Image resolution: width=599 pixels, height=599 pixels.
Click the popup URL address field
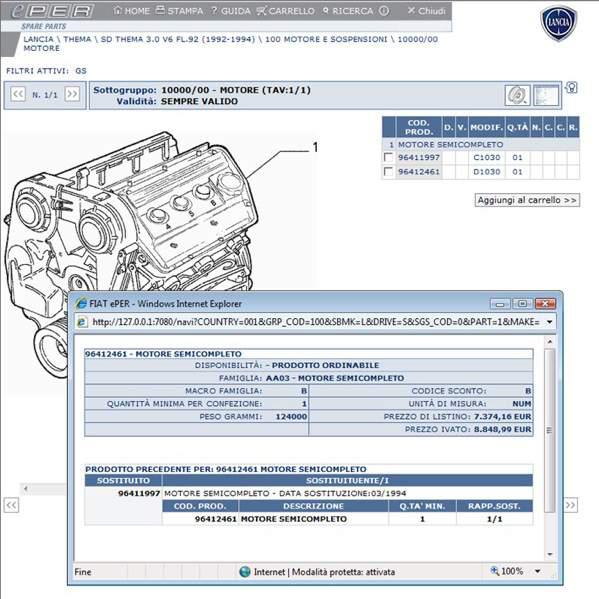point(316,322)
